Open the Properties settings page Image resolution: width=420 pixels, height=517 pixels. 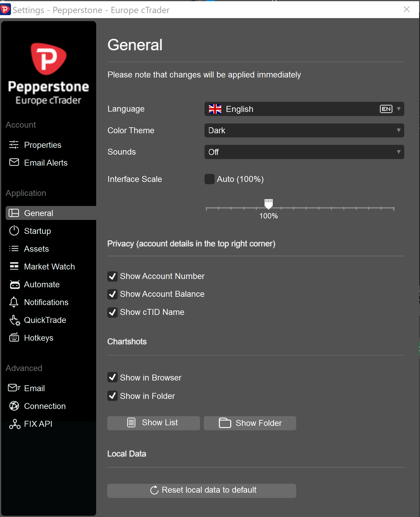(42, 145)
